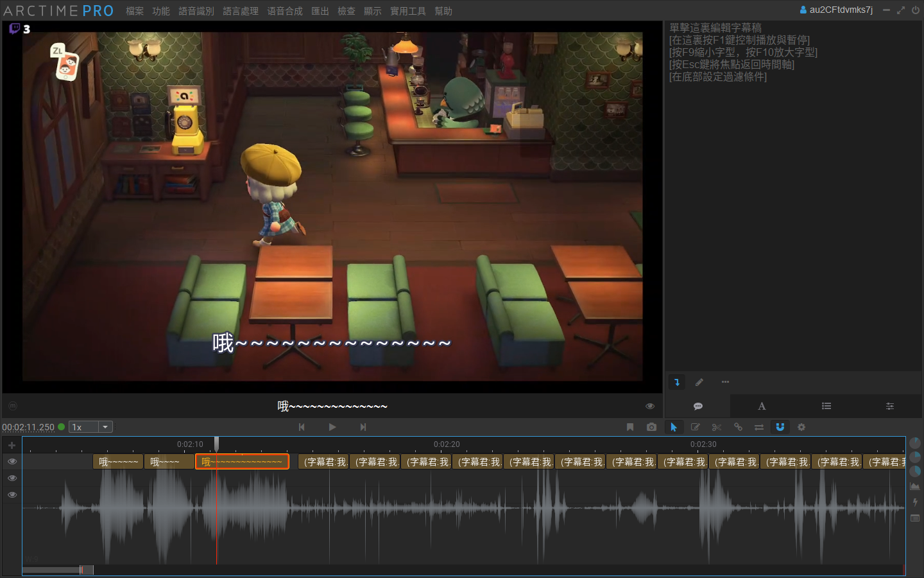
Task: Select the quick edit pencil-box tool
Action: pos(696,427)
